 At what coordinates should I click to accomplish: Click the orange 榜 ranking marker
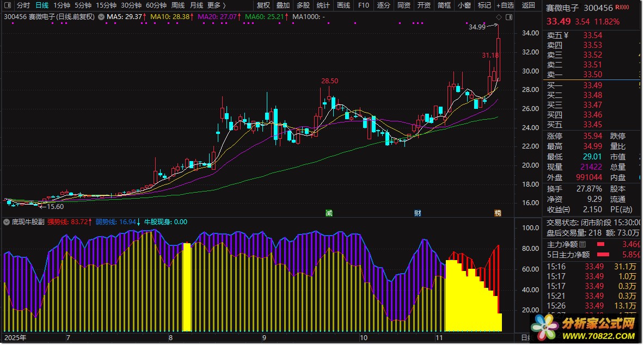498,213
